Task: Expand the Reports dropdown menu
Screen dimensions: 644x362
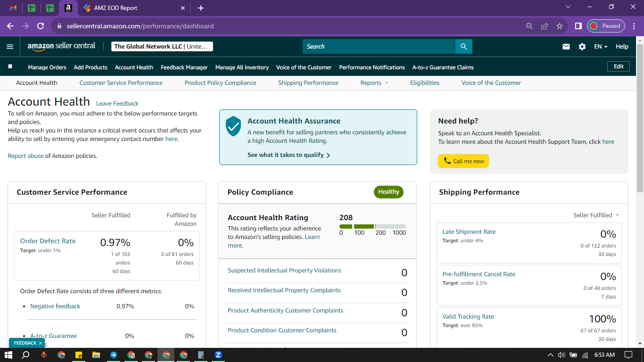Action: coord(374,82)
